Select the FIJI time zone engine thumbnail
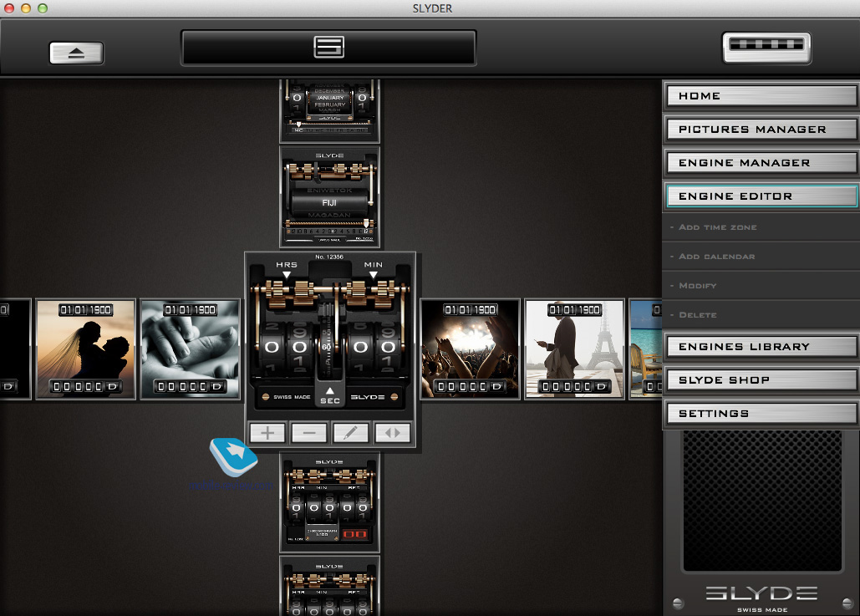 pos(329,197)
